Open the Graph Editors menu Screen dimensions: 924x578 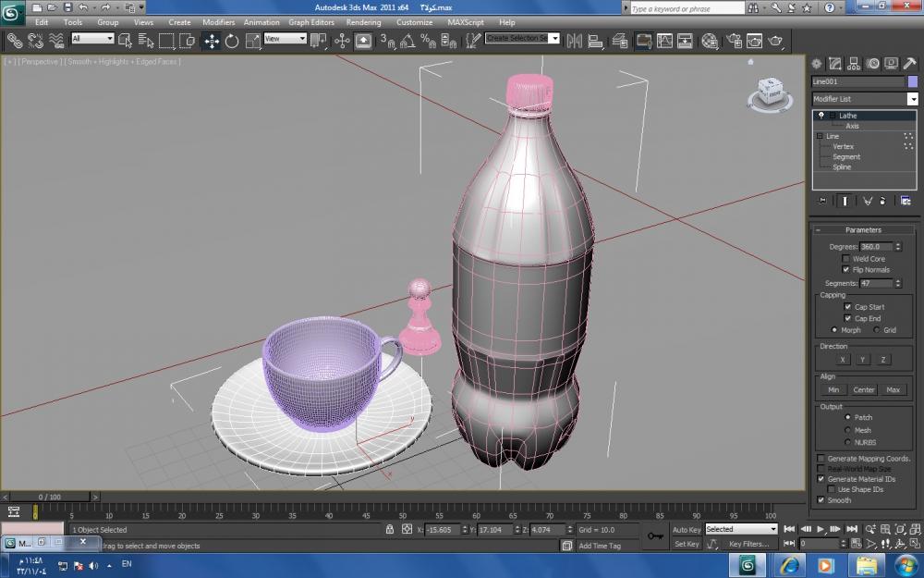pyautogui.click(x=311, y=22)
